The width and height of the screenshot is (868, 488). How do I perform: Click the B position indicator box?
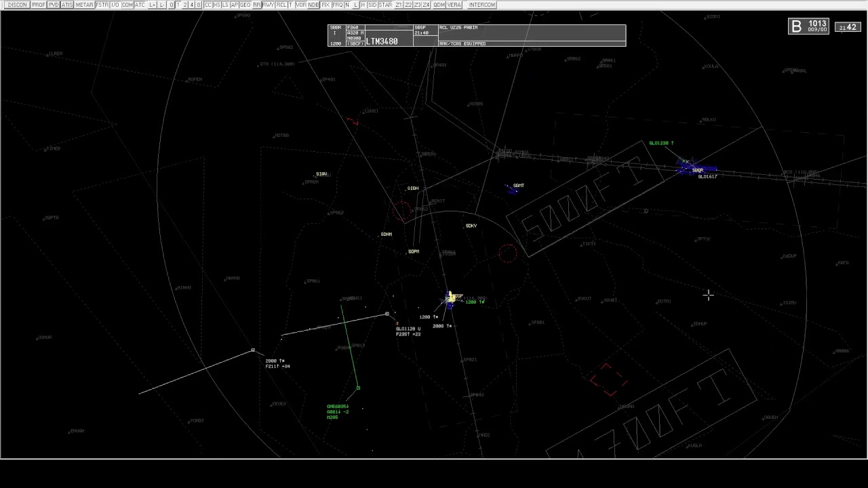(x=796, y=26)
